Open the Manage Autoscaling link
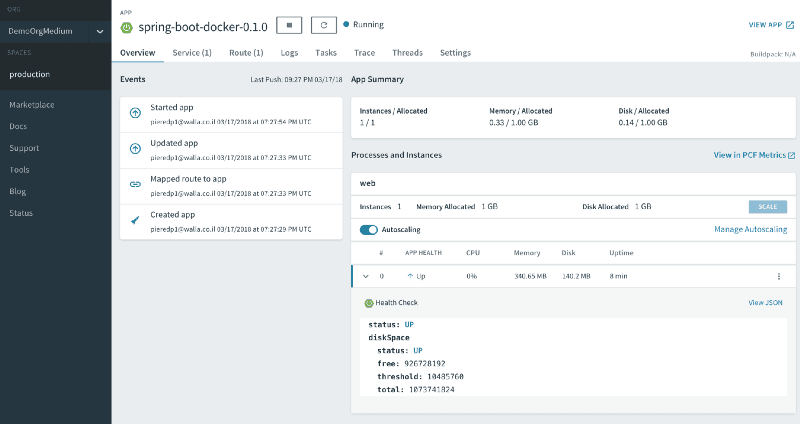Viewport: 800px width, 424px height. [750, 230]
